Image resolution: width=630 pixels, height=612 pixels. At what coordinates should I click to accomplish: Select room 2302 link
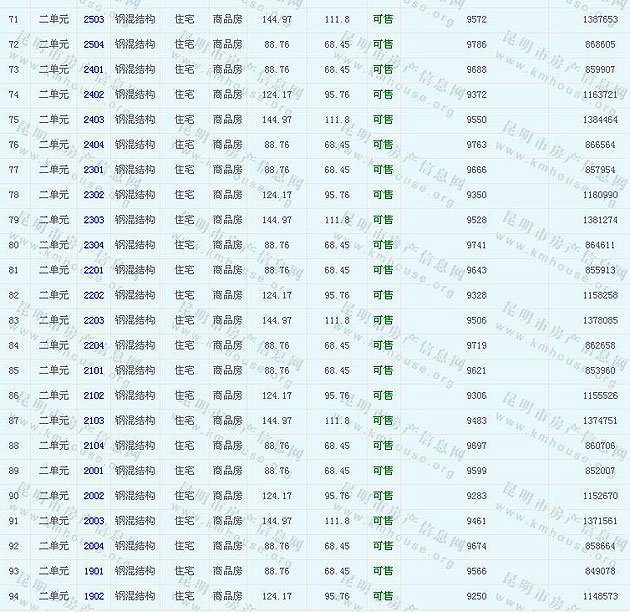(x=93, y=195)
